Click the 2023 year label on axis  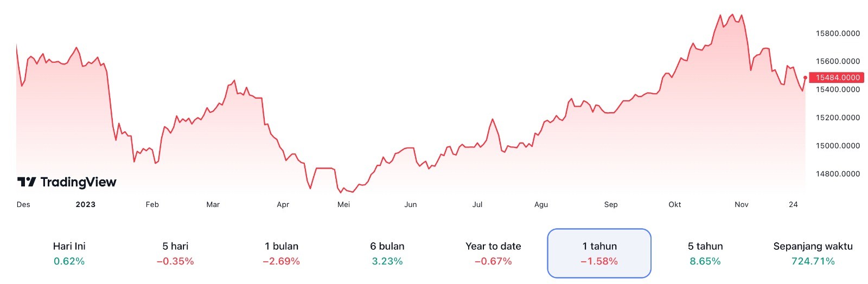(x=86, y=204)
